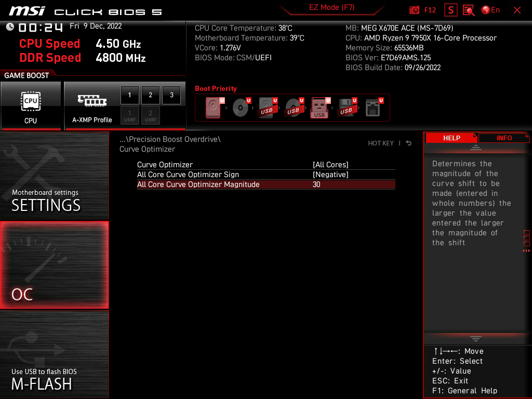Switch to the INFO tab

pyautogui.click(x=504, y=138)
